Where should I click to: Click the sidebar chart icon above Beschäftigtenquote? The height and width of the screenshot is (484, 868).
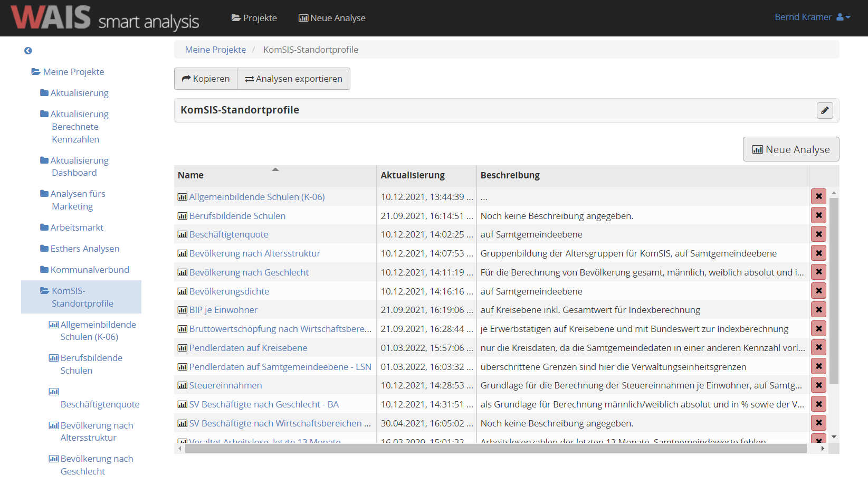[x=54, y=392]
